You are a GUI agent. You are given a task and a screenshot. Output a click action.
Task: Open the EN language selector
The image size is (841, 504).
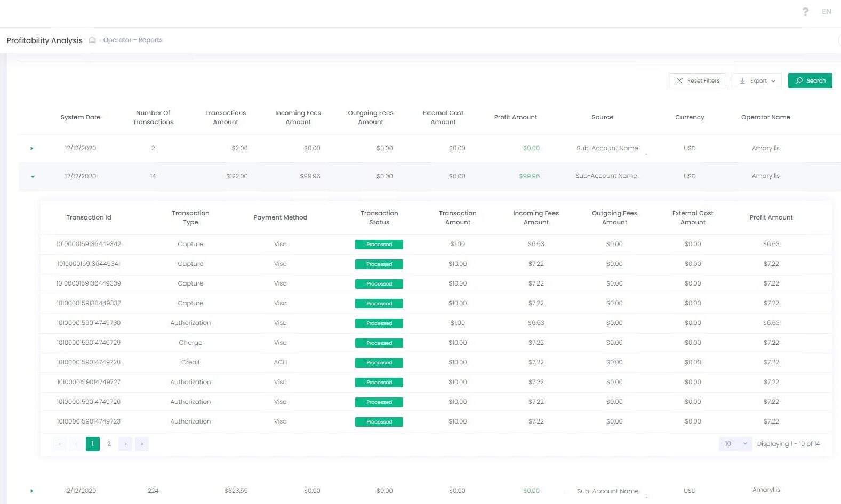(826, 11)
